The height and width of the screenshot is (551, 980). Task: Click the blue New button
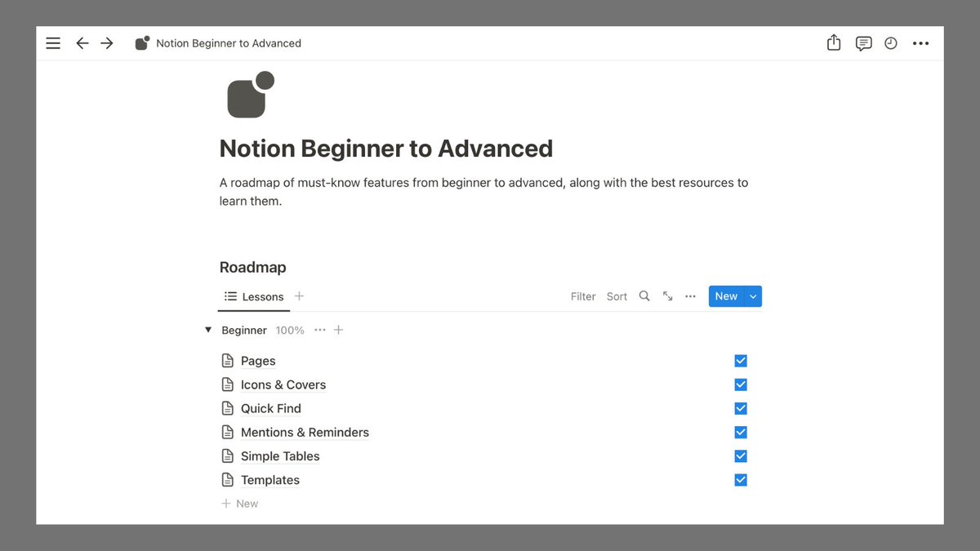(726, 296)
